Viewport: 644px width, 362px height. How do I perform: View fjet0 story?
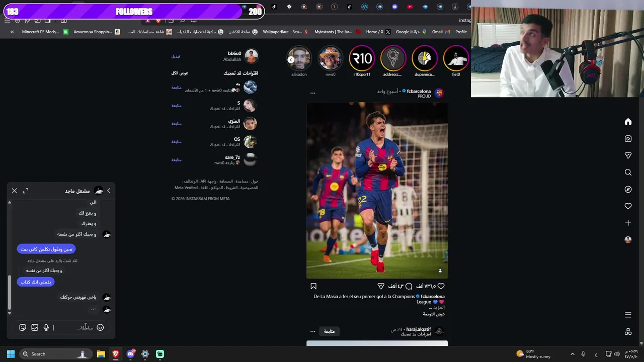pyautogui.click(x=456, y=59)
